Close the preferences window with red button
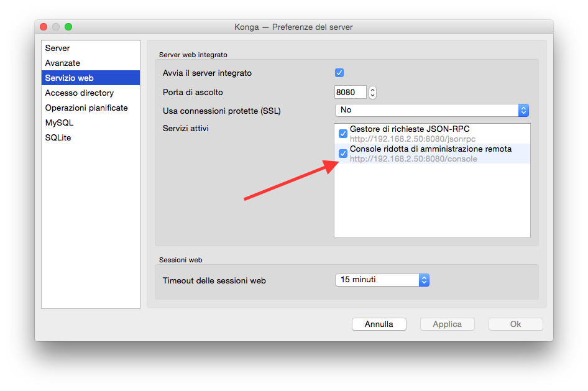The image size is (588, 391). [x=44, y=27]
